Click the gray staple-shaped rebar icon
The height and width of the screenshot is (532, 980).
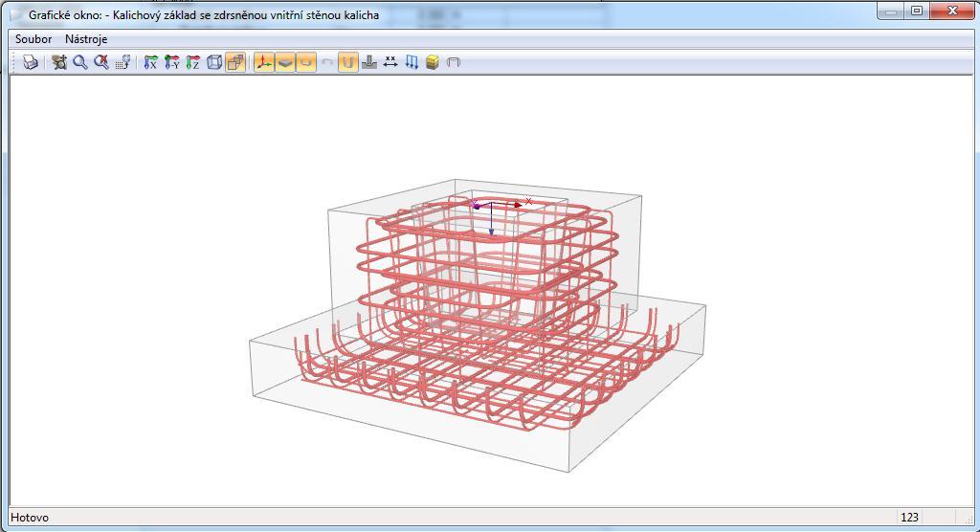[454, 62]
